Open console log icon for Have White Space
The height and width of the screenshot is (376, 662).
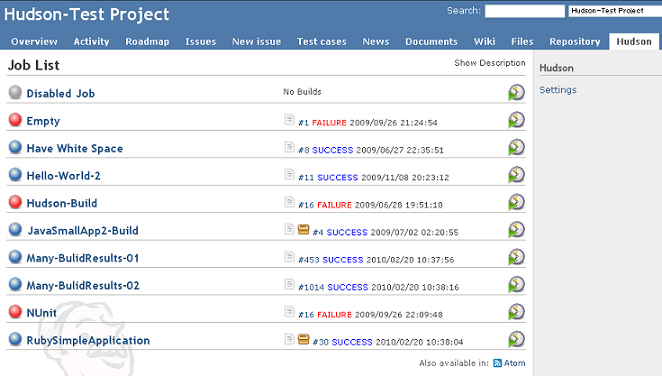289,147
